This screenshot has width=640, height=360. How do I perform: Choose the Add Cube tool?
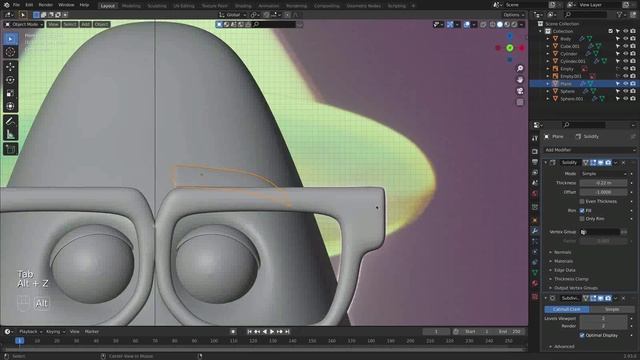coord(11,149)
